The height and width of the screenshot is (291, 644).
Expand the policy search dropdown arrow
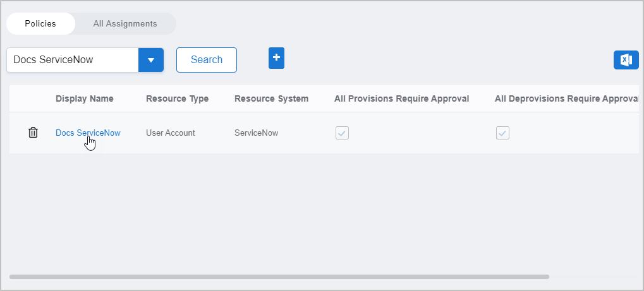tap(151, 60)
